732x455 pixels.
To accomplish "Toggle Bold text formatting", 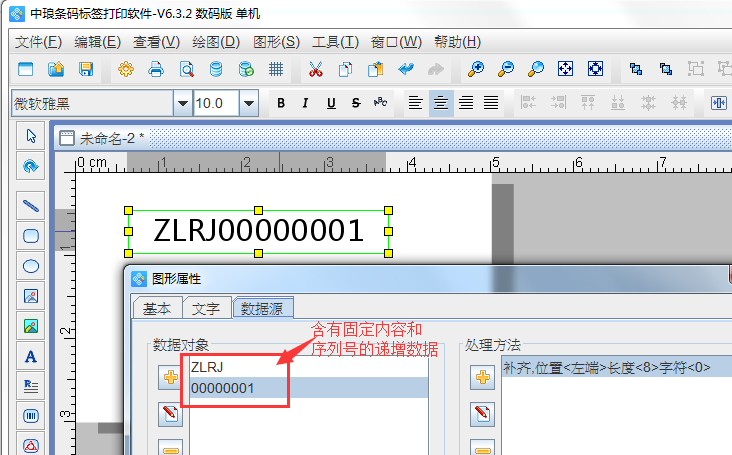I will pyautogui.click(x=281, y=103).
